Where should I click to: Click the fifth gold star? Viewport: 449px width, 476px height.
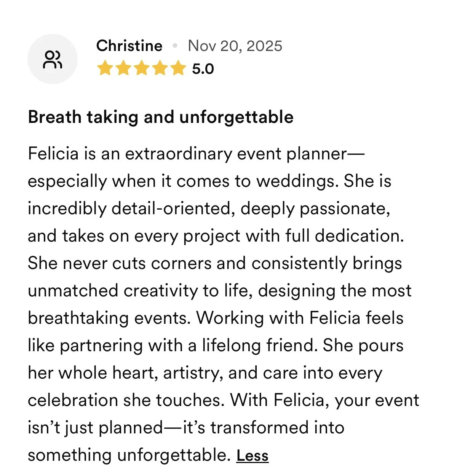[x=177, y=69]
